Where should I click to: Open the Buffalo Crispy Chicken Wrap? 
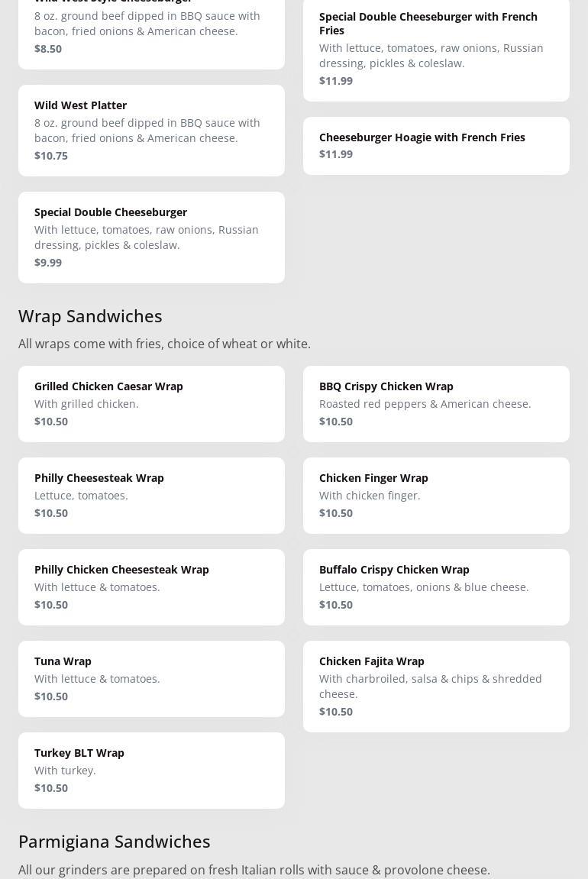coord(436,587)
